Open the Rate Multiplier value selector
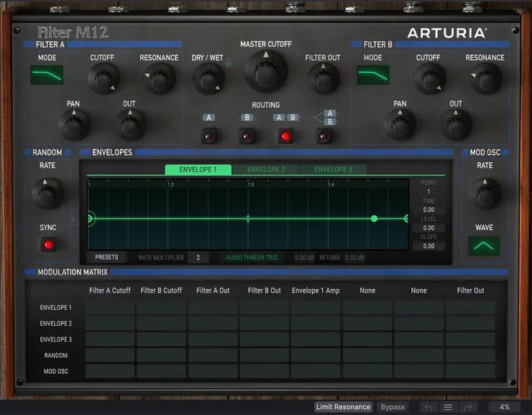This screenshot has width=532, height=415. pos(198,257)
